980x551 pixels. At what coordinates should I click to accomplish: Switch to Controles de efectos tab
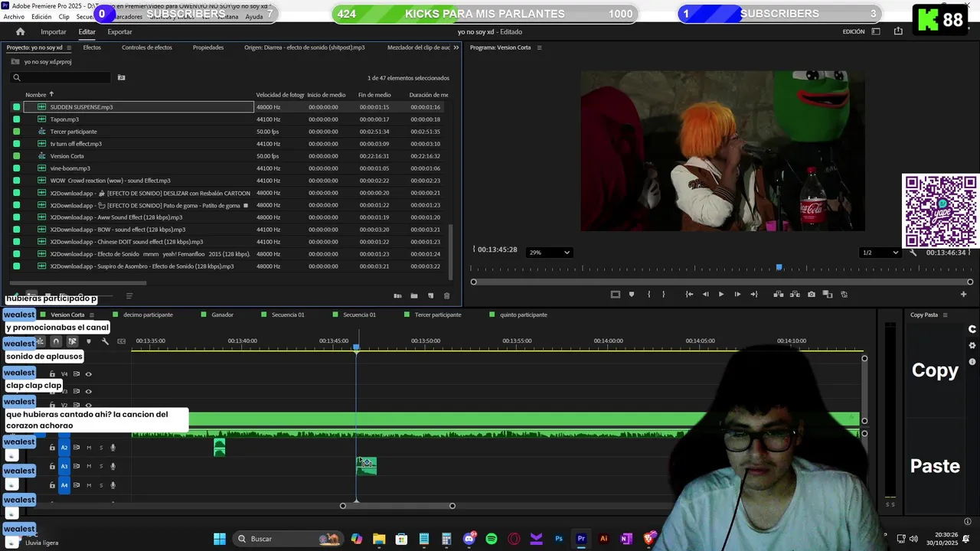point(147,47)
